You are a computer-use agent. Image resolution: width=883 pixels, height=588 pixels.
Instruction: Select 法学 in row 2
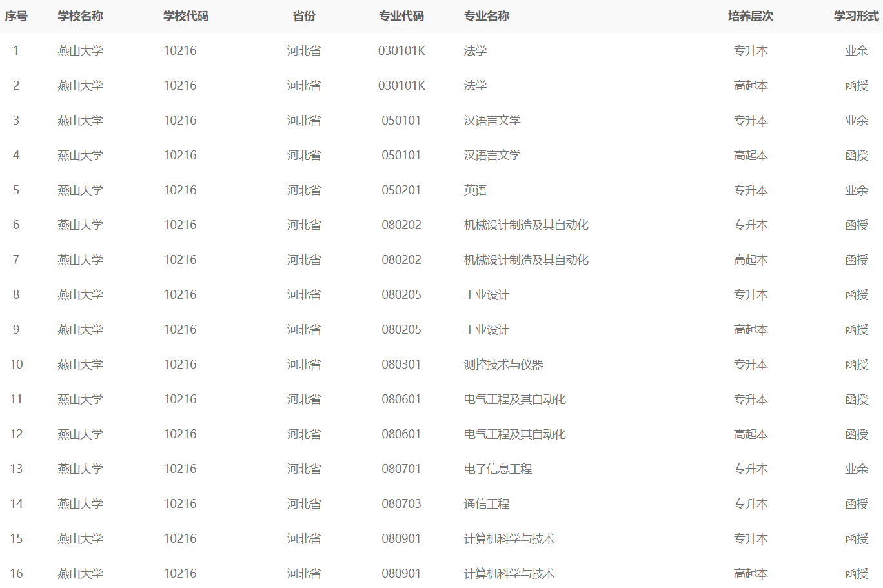(x=475, y=86)
